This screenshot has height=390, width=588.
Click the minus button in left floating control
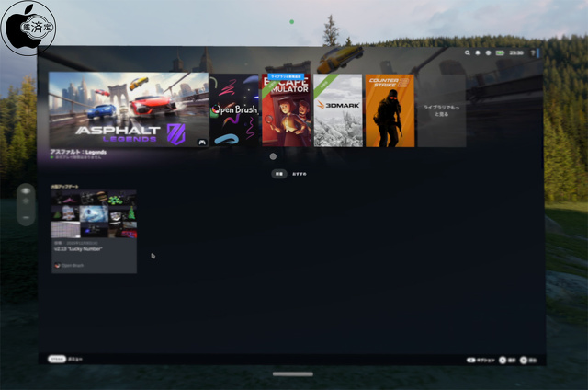26,217
